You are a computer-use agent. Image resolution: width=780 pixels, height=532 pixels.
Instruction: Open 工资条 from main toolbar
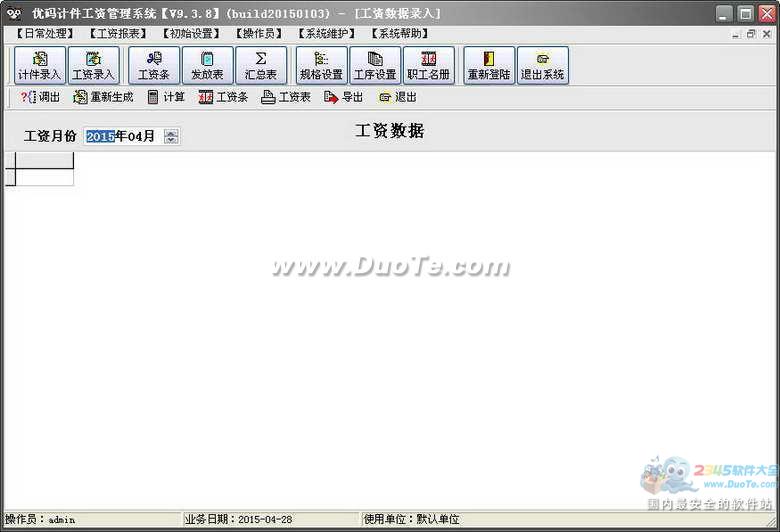(154, 66)
